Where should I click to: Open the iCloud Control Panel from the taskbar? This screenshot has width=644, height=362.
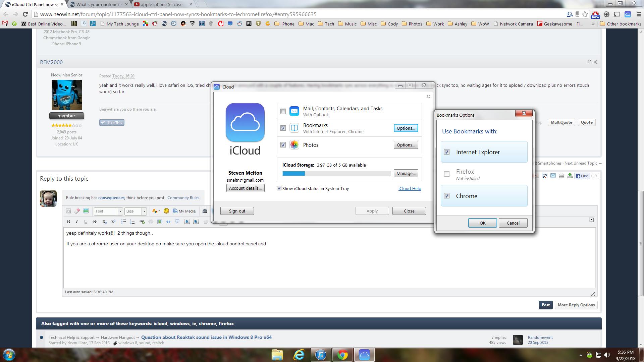tap(364, 355)
